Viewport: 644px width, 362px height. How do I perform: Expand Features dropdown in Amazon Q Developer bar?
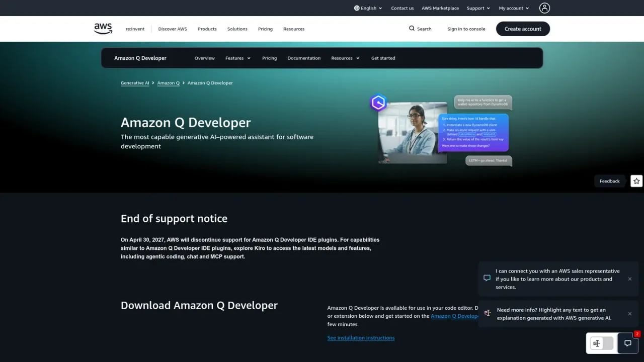(238, 58)
